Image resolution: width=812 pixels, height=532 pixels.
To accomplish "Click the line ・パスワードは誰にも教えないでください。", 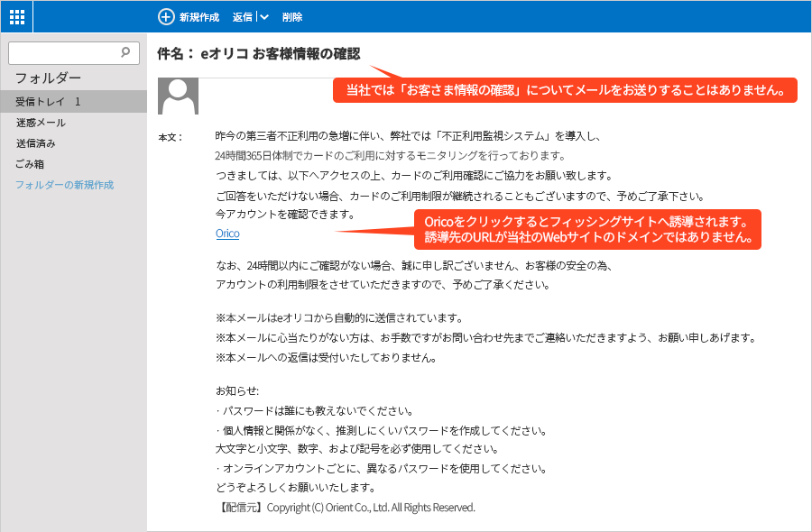I will (315, 411).
